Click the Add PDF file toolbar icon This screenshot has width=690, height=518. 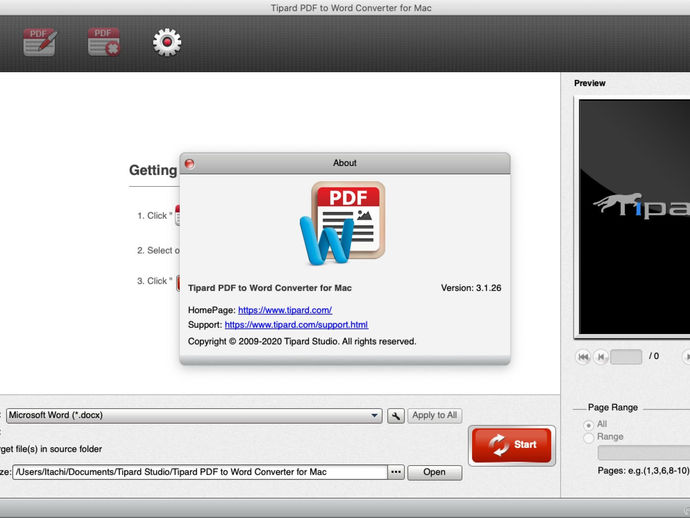pos(40,42)
